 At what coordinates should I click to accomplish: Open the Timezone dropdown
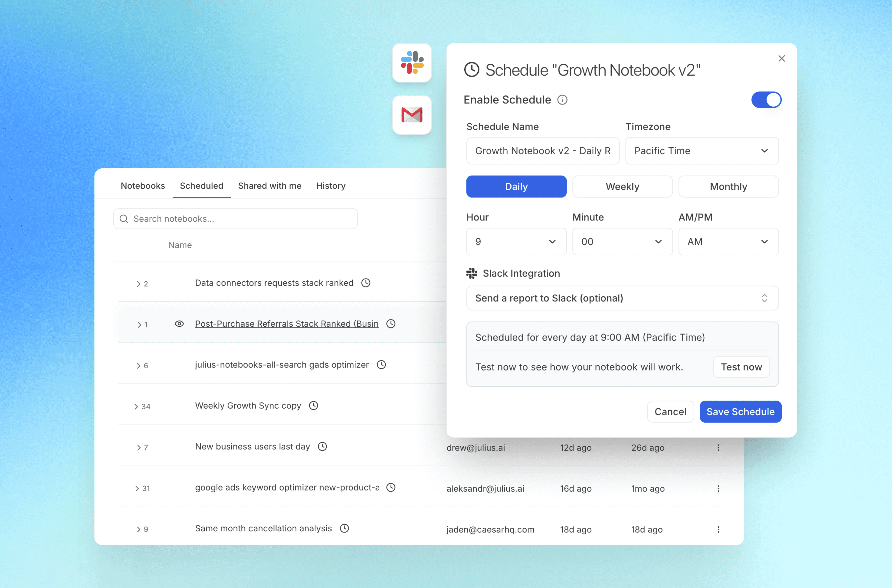[702, 151]
